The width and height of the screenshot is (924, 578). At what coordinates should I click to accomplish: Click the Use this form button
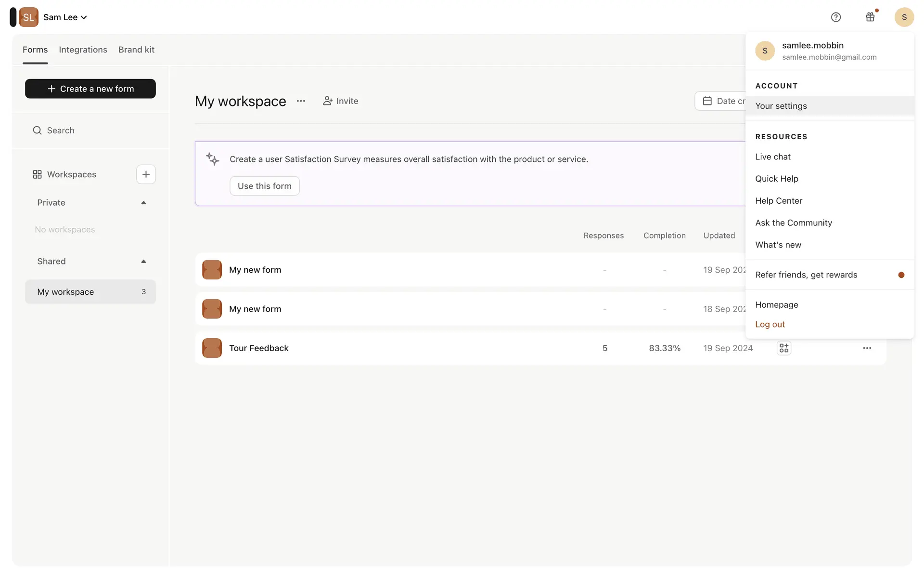(264, 186)
